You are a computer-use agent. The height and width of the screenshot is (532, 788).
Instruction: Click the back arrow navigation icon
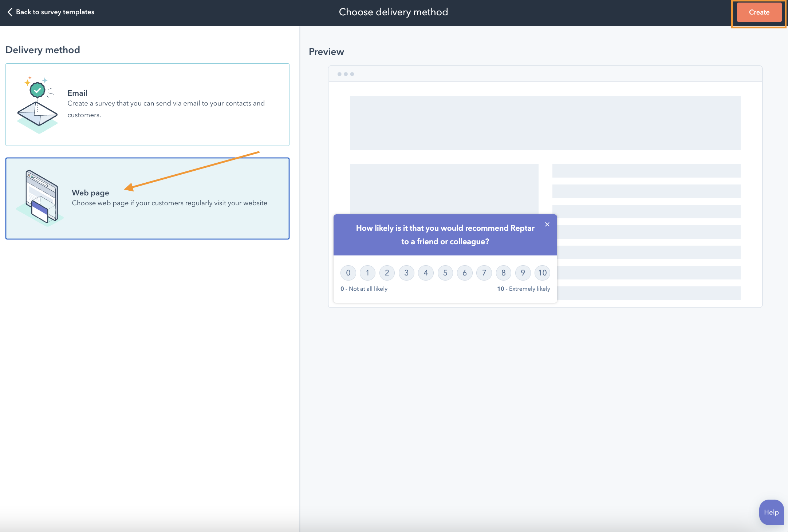9,12
